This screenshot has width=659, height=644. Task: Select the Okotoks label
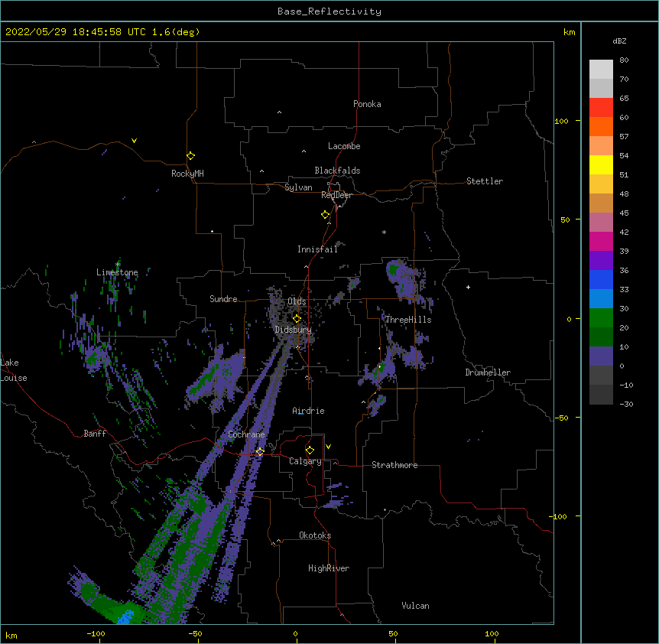point(315,535)
